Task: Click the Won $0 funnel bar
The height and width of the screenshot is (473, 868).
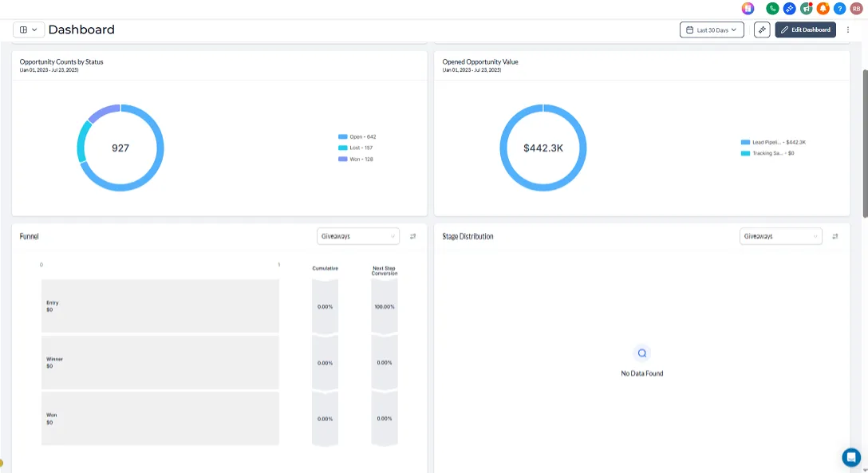Action: click(160, 418)
